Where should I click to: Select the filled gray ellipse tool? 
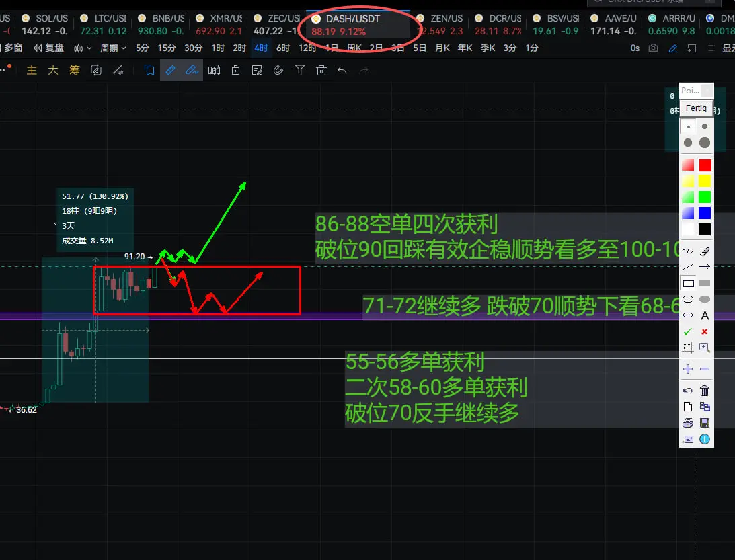(705, 299)
